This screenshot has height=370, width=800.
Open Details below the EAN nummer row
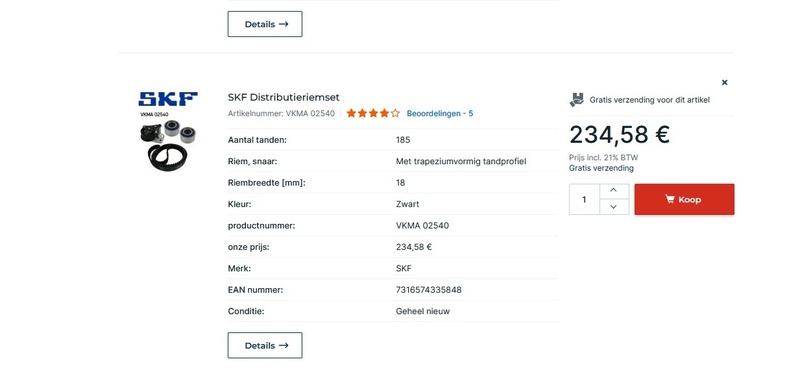pos(265,346)
